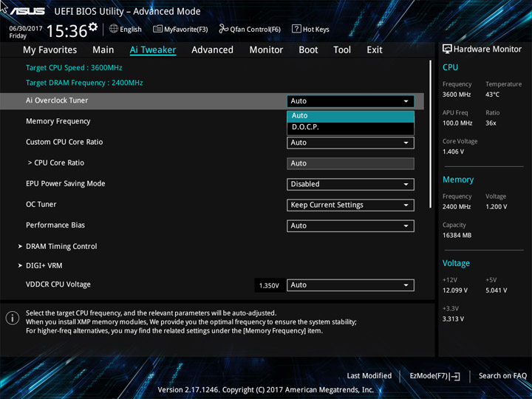Image resolution: width=532 pixels, height=399 pixels.
Task: Switch to Monitor tab
Action: [266, 50]
